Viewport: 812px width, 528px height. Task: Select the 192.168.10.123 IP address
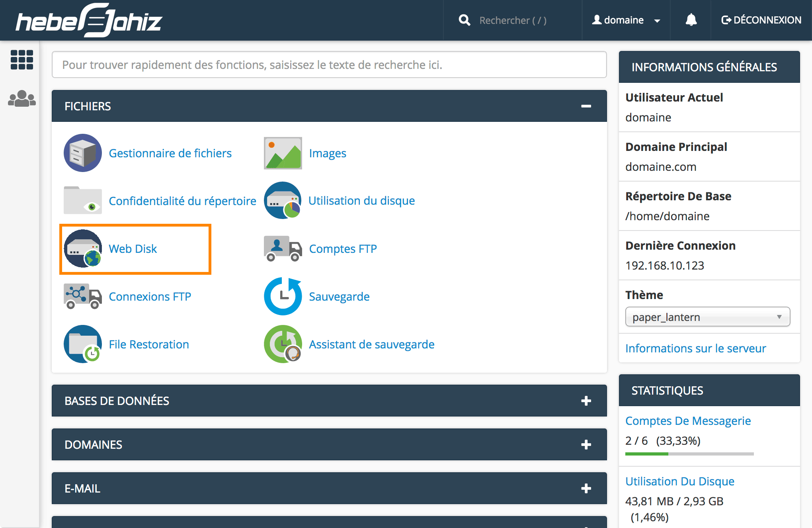point(665,266)
